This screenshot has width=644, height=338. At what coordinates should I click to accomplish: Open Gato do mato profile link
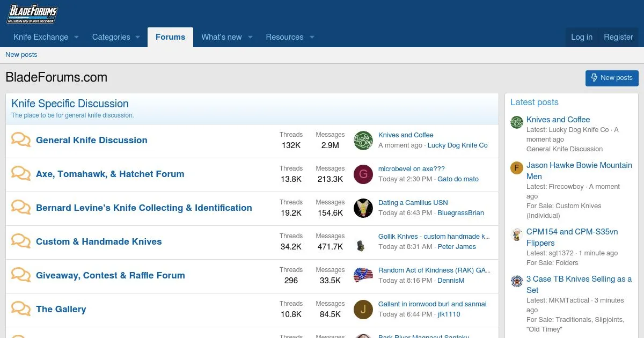(458, 179)
